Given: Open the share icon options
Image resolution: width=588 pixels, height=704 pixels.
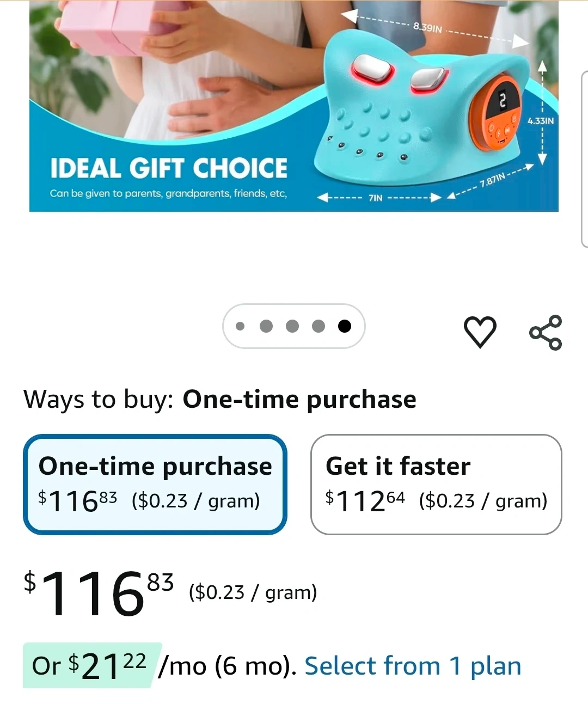Looking at the screenshot, I should 546,332.
